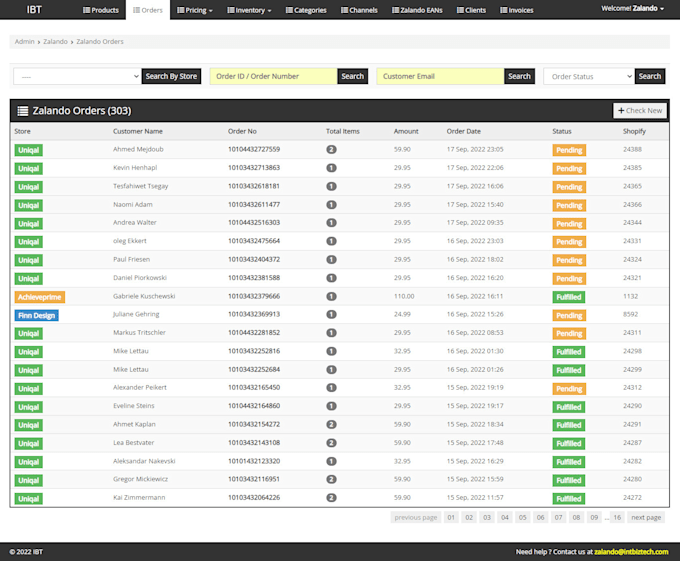Open the Categories menu item
The image size is (680, 561).
[x=306, y=10]
